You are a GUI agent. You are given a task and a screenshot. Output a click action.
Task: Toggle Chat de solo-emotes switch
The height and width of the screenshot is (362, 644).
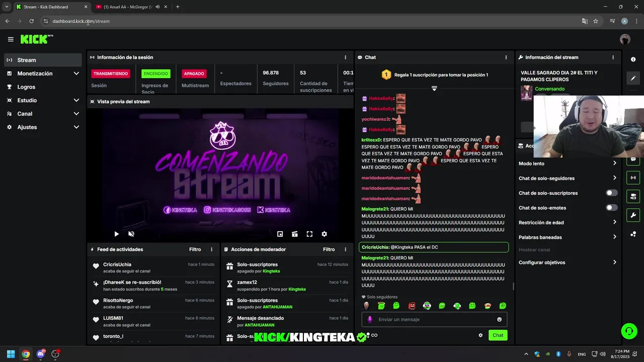[x=611, y=208]
